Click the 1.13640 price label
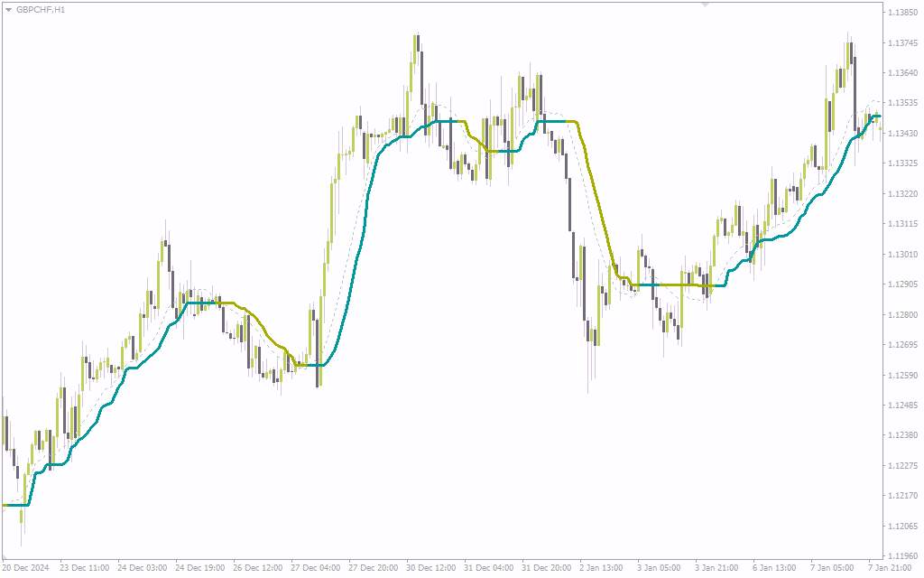Viewport: 924px width, 578px height. (902, 72)
